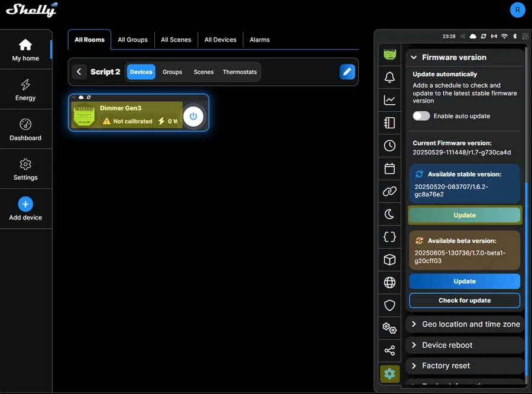Open the notebook log icon in device panel

[x=390, y=122]
